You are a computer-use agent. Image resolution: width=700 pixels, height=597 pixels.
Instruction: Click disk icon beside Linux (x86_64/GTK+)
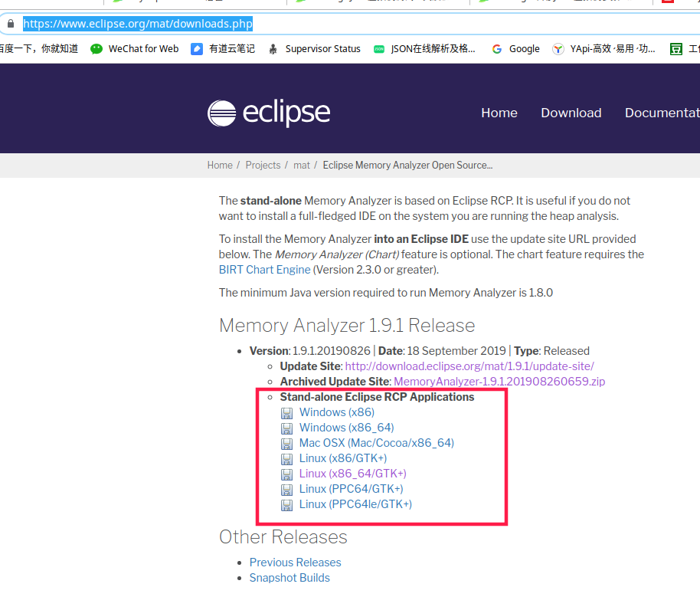coord(286,474)
